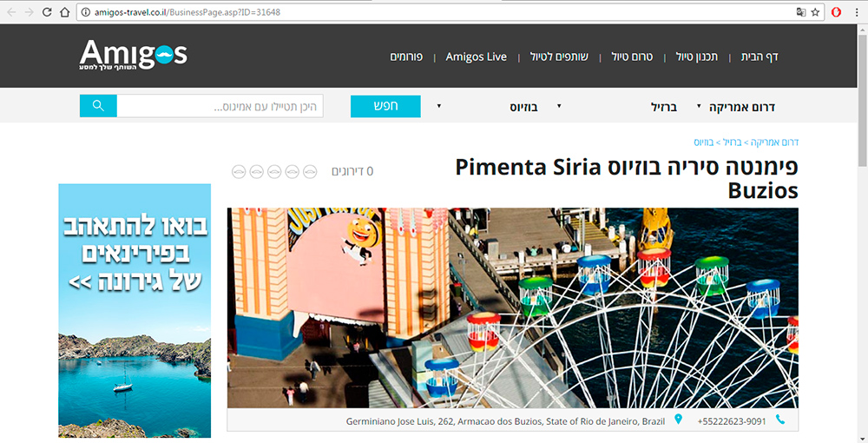The height and width of the screenshot is (443, 868).
Task: Follow the בוזיוס breadcrumb link
Action: [x=704, y=142]
